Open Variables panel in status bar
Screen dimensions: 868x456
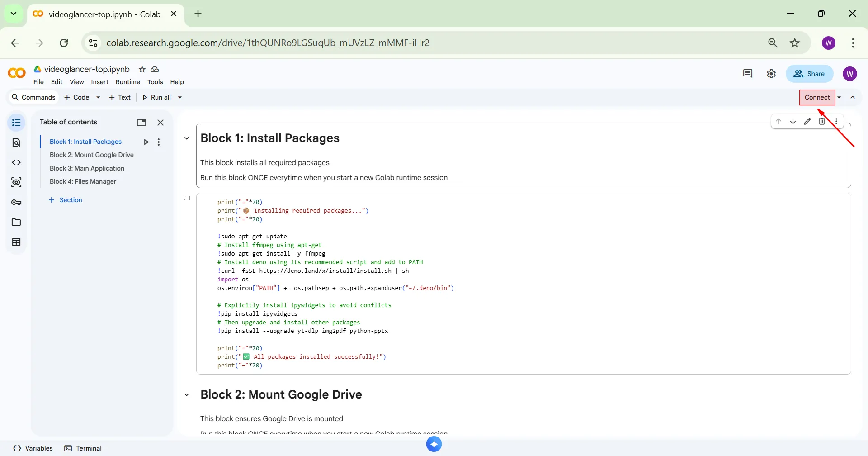[x=33, y=448]
